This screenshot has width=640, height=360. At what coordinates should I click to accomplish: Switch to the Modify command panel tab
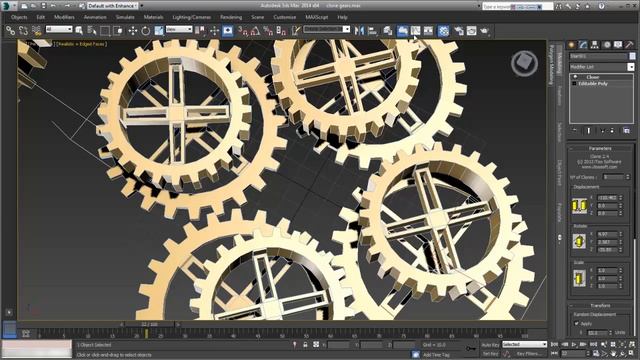coord(583,44)
